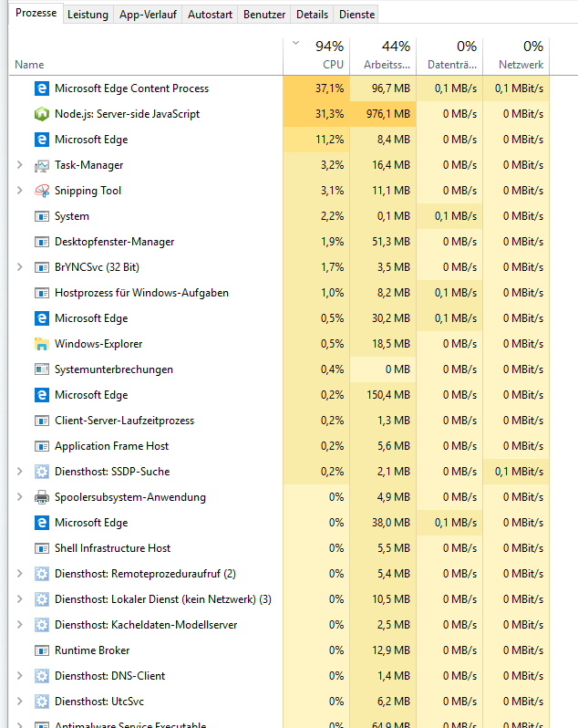578x728 pixels.
Task: Select the Shell Infrastructure Host name
Action: (112, 548)
